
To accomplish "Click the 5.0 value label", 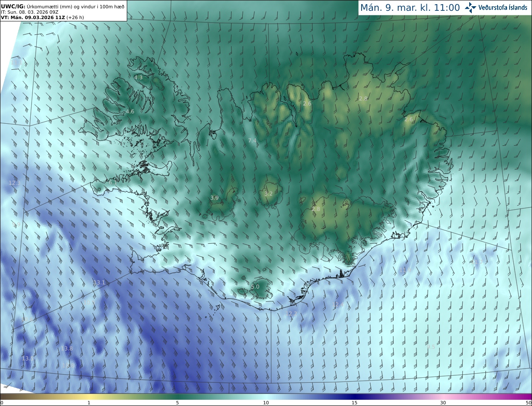I will [255, 287].
